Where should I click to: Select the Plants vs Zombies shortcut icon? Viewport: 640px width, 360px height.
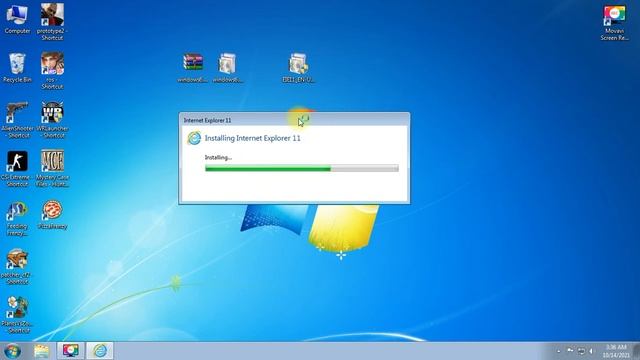pos(17,314)
